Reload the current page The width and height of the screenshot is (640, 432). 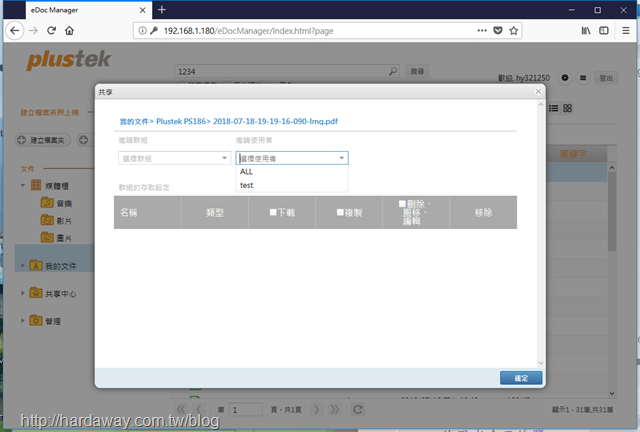click(51, 31)
